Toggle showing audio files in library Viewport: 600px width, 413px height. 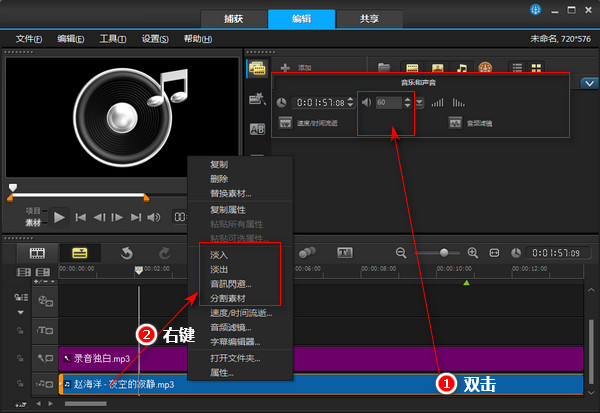pyautogui.click(x=462, y=68)
